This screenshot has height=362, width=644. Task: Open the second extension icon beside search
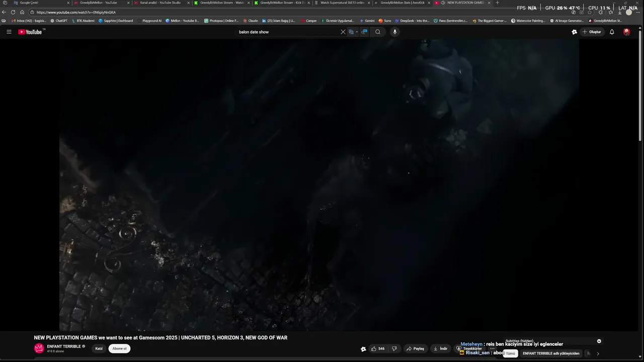pos(364,32)
